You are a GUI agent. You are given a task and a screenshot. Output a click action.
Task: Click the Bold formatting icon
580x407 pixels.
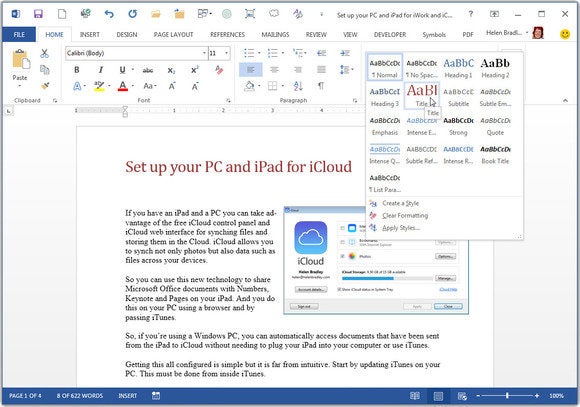[x=77, y=70]
